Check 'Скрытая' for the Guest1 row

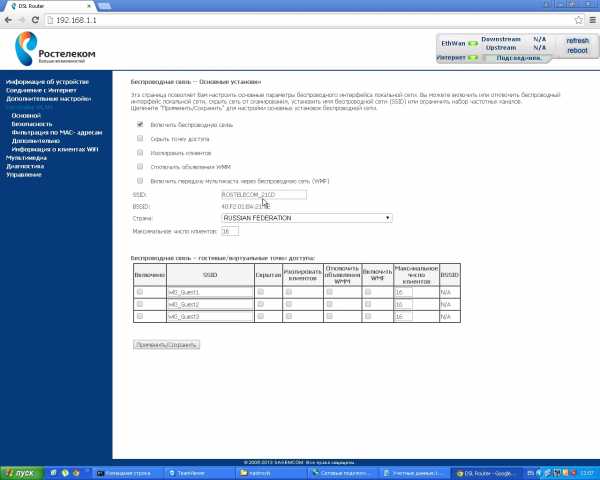261,292
